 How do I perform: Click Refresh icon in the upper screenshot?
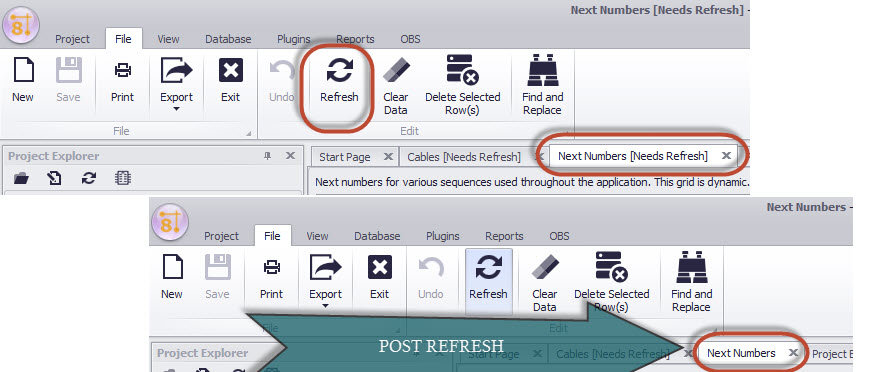pos(339,71)
